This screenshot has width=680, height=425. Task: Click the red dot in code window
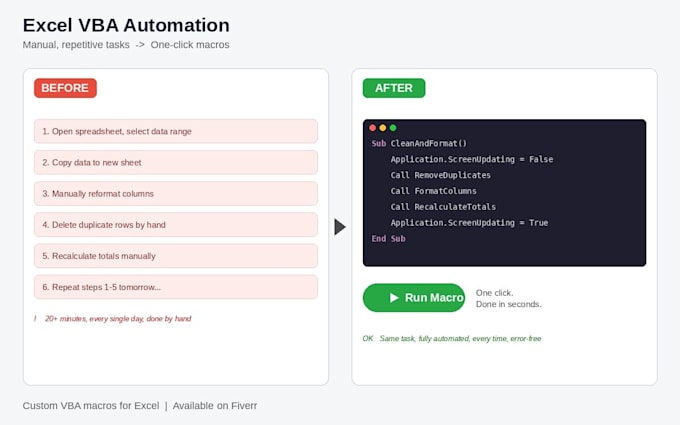click(373, 128)
